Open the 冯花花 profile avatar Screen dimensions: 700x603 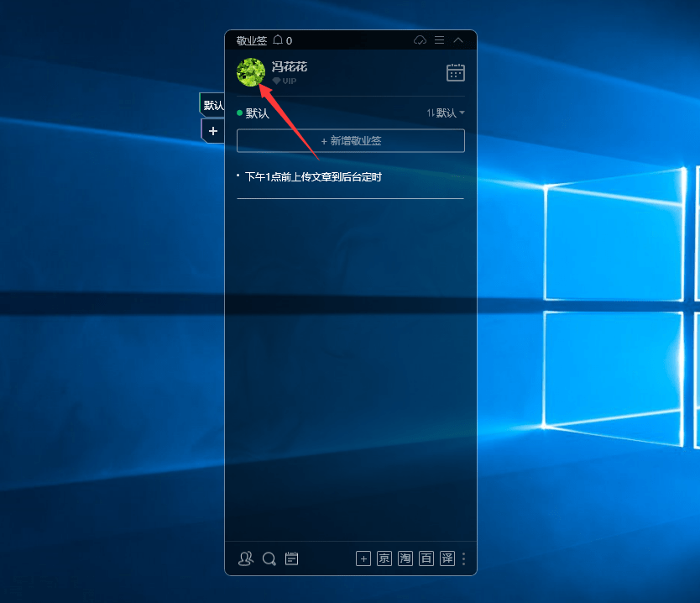click(x=251, y=72)
